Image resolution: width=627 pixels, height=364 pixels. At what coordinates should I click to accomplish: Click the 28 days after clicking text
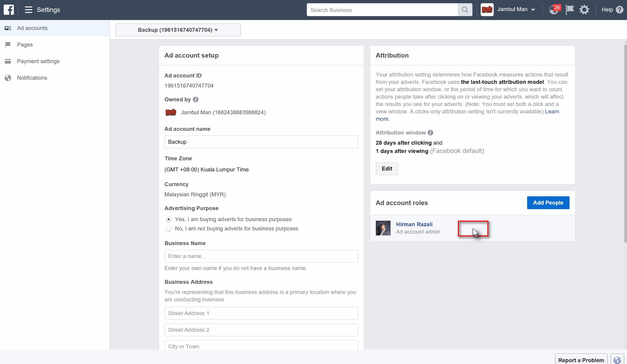403,143
